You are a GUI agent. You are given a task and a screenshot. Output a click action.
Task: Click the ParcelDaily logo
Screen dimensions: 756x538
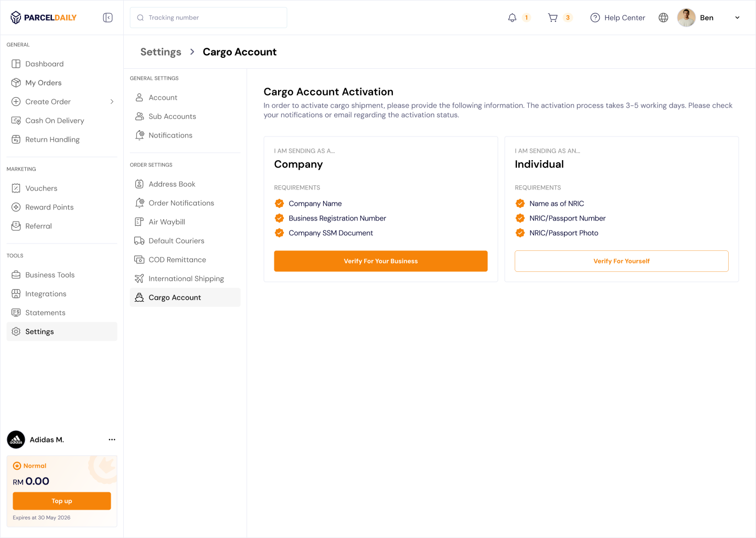tap(44, 18)
